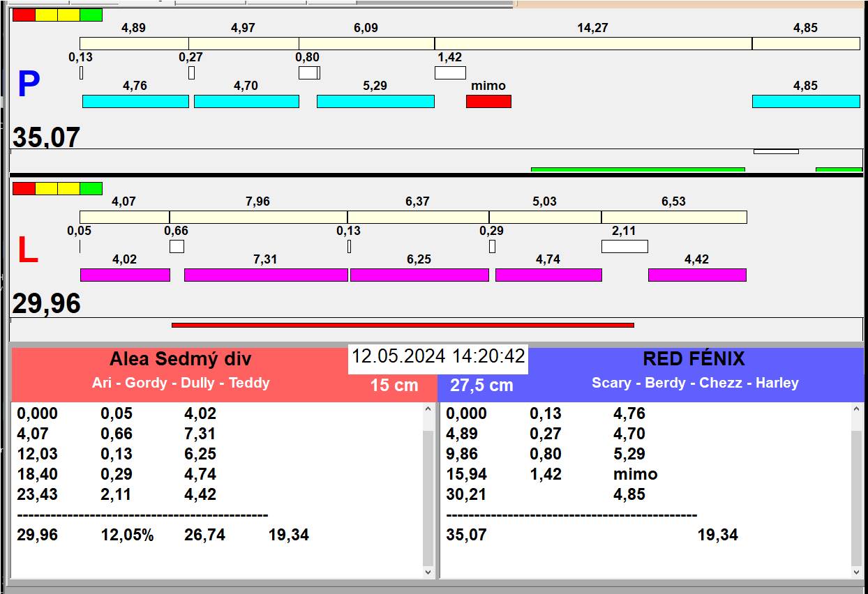Image resolution: width=868 pixels, height=594 pixels.
Task: Select the cyan bar labeled 4,85
Action: (806, 101)
